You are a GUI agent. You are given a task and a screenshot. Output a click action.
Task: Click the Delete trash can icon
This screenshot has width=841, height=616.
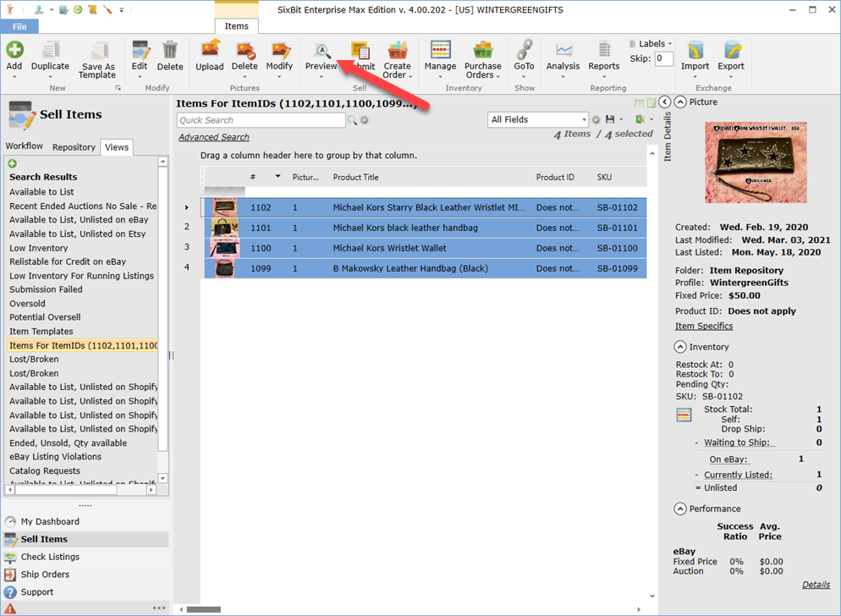coord(170,51)
